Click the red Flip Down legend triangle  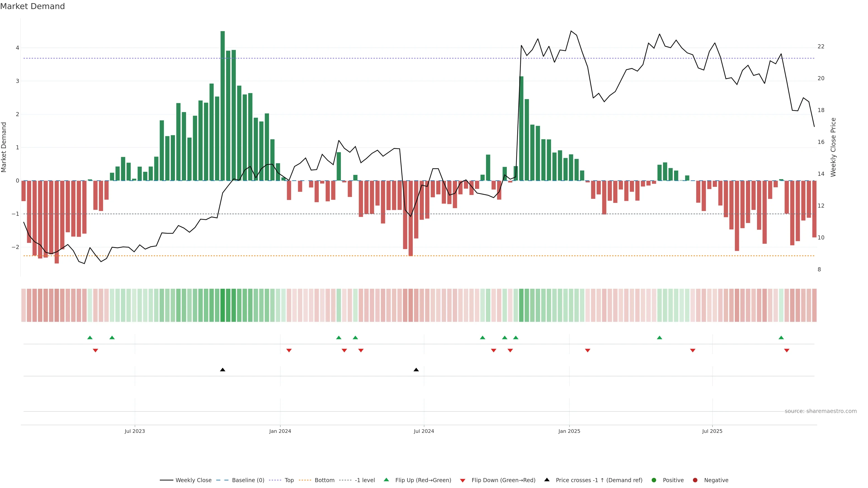(462, 480)
